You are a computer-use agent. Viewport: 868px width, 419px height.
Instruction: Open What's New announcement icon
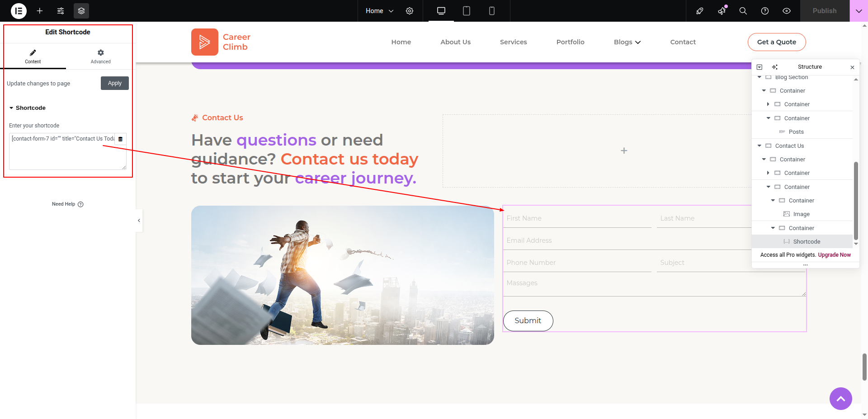(x=722, y=11)
